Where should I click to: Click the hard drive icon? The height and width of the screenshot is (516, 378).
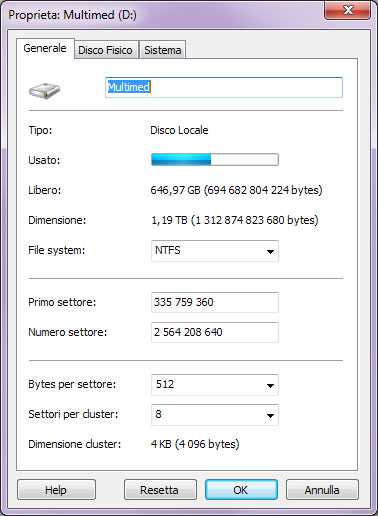[x=44, y=91]
